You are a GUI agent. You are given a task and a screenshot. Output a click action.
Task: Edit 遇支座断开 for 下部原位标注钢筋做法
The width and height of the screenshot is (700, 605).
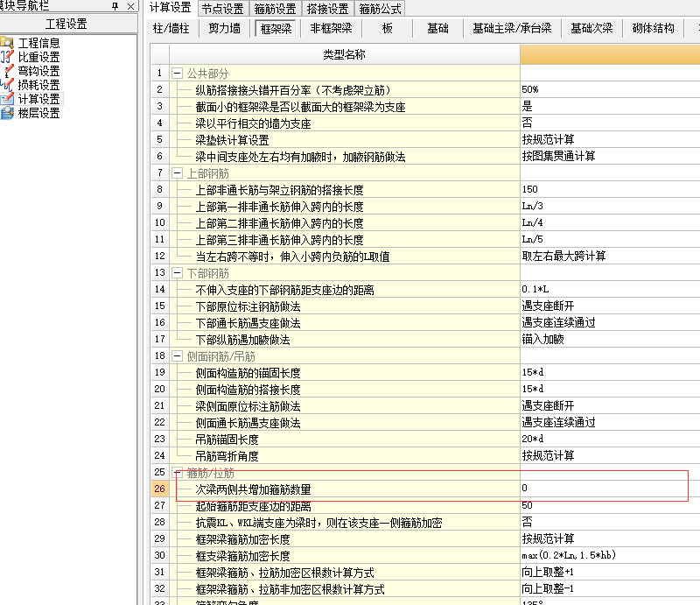610,306
